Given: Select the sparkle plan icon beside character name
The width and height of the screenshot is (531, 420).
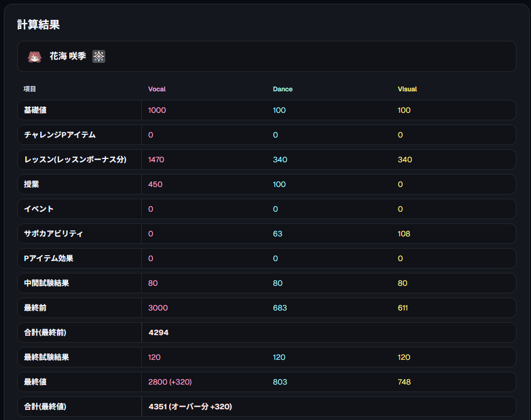Looking at the screenshot, I should click(x=98, y=56).
